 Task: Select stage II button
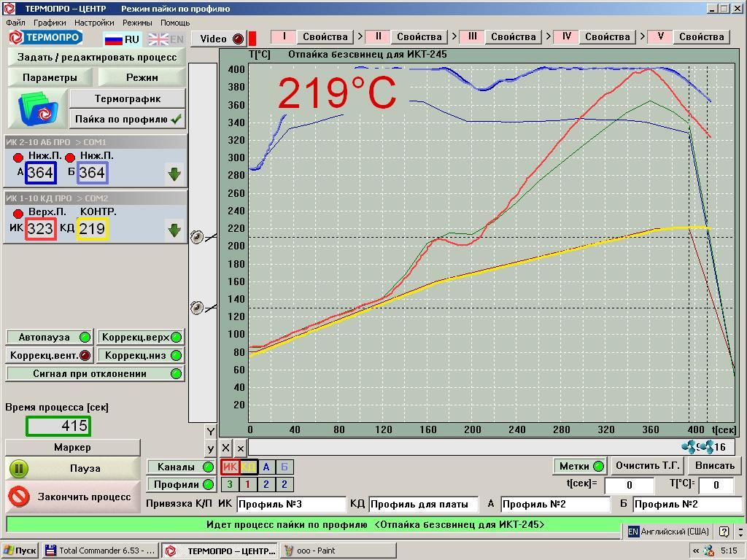tap(379, 36)
